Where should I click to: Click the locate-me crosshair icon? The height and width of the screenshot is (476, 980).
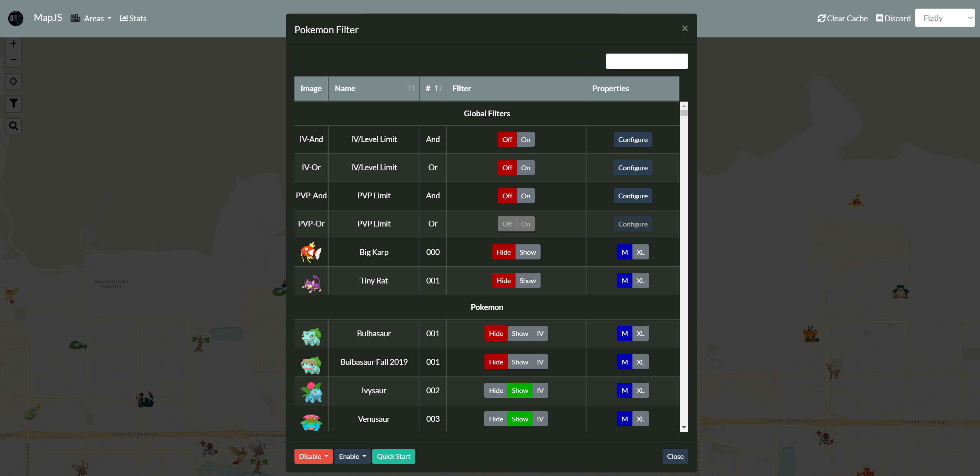[13, 81]
